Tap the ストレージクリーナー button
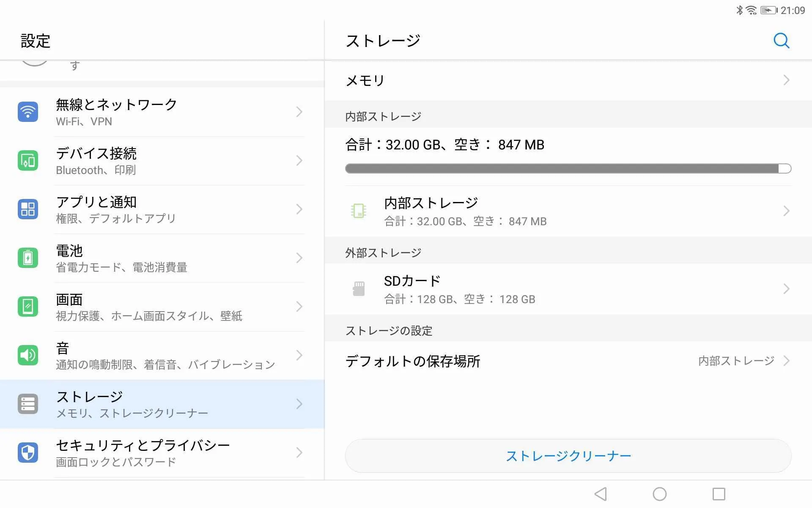This screenshot has width=812, height=508. click(568, 456)
